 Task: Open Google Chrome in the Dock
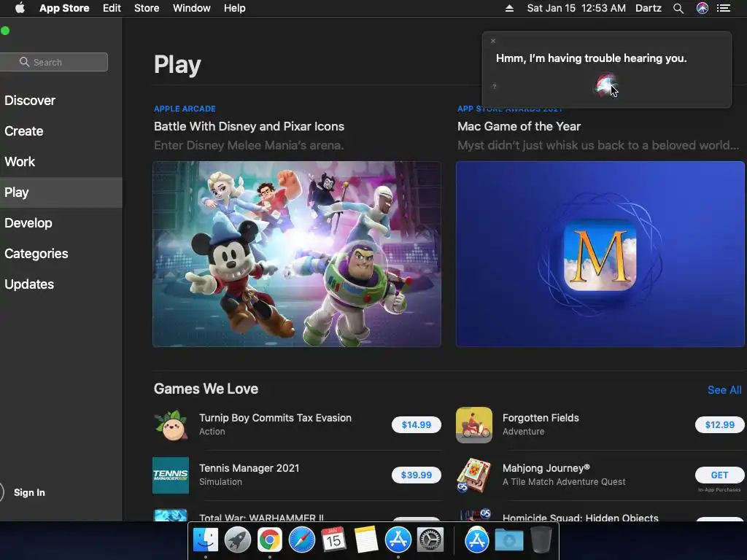click(x=270, y=540)
